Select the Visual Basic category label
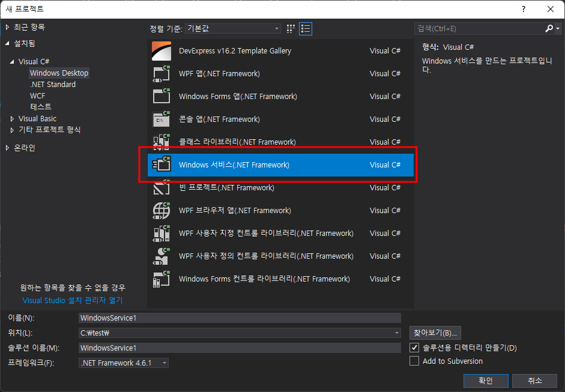The image size is (565, 392). click(x=37, y=118)
